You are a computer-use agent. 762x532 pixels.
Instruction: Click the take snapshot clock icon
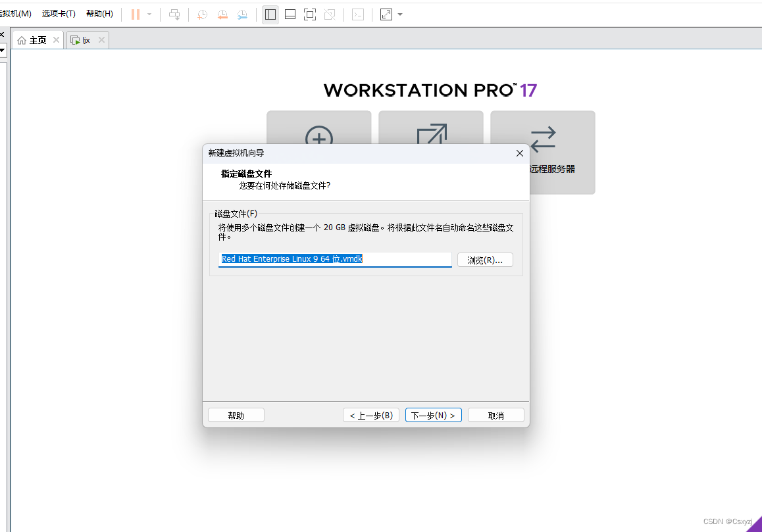[x=203, y=14]
